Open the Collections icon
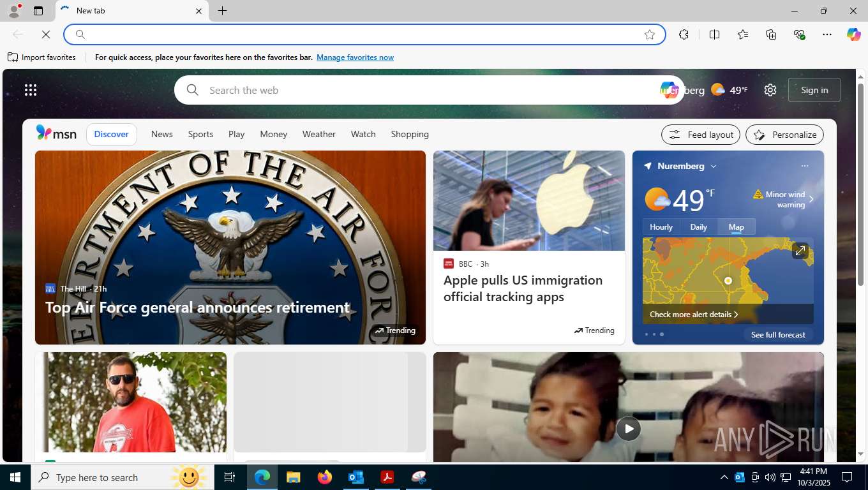 771,34
